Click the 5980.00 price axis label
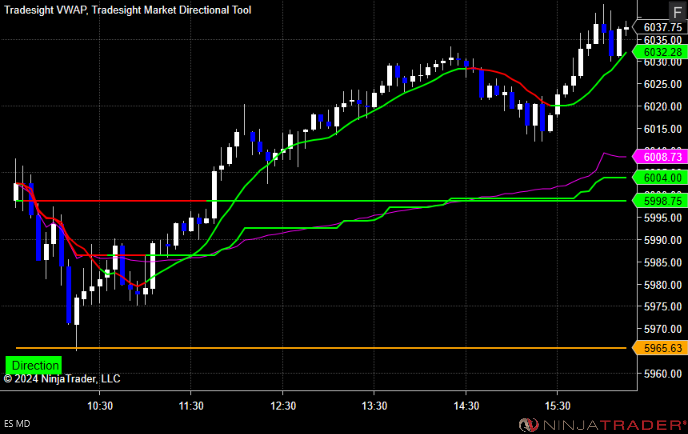The image size is (688, 434). click(663, 285)
